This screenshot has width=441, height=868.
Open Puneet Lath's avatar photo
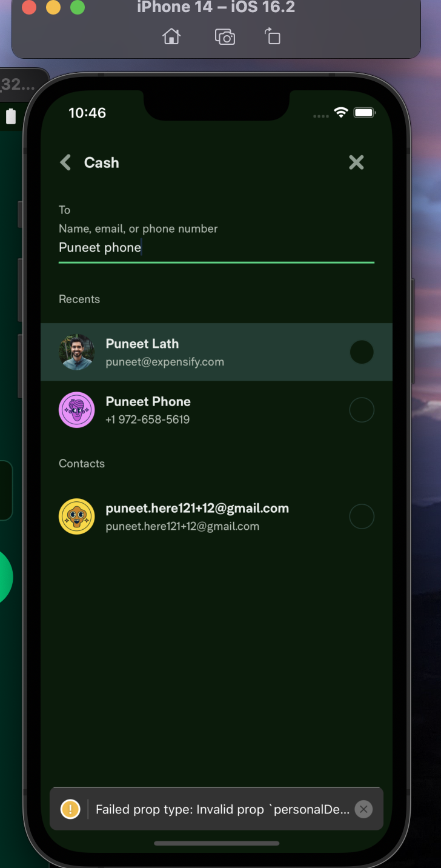tap(77, 352)
